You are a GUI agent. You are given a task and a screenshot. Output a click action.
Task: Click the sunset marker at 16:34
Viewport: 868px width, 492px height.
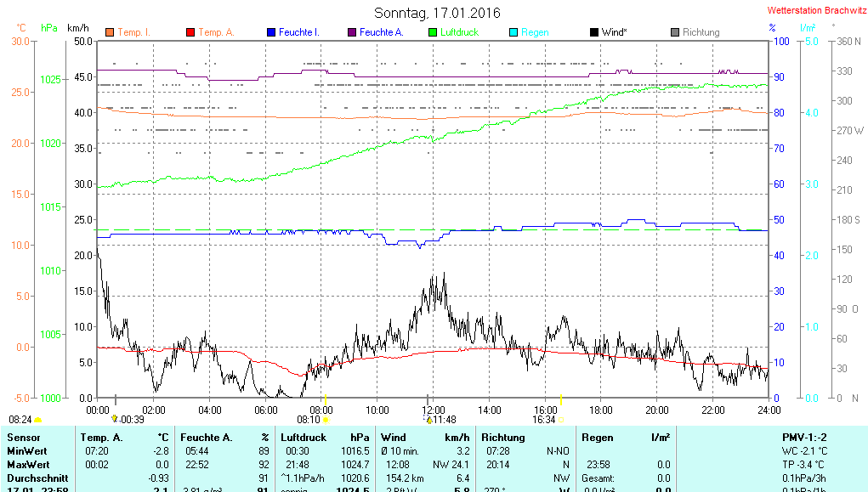tap(561, 420)
